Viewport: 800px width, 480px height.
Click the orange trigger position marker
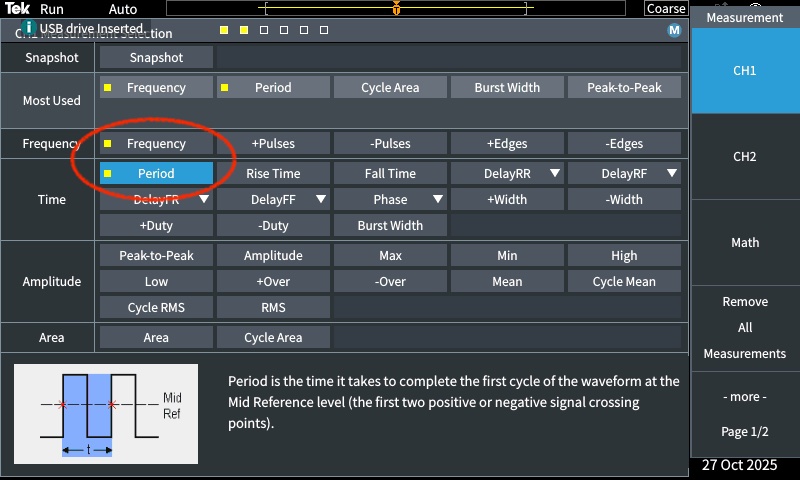tap(397, 8)
